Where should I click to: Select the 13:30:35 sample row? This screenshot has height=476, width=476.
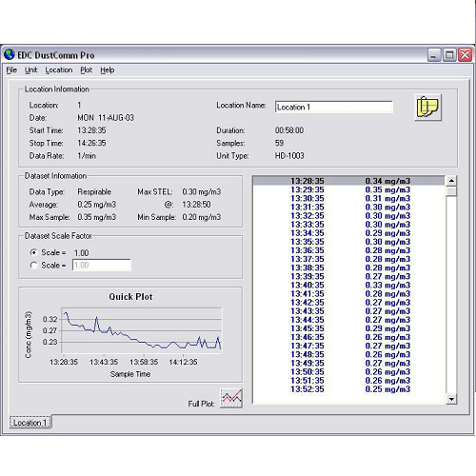click(349, 198)
